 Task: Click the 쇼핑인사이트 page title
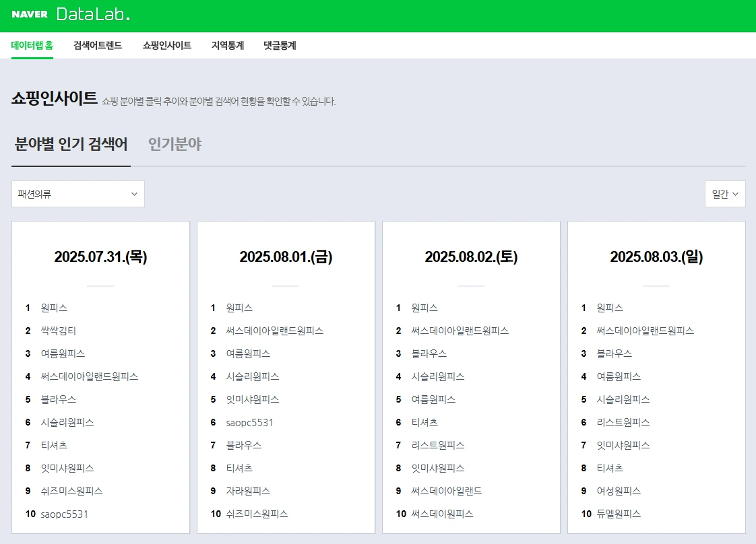54,98
